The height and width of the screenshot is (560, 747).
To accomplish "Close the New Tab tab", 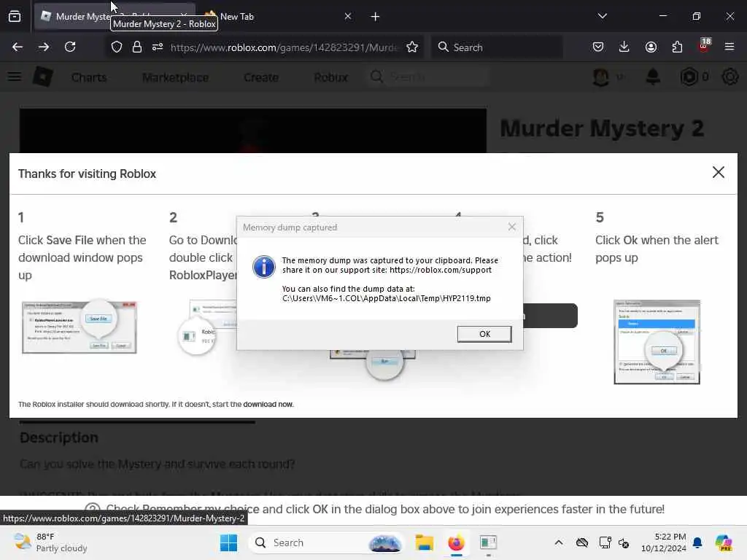I will click(348, 17).
